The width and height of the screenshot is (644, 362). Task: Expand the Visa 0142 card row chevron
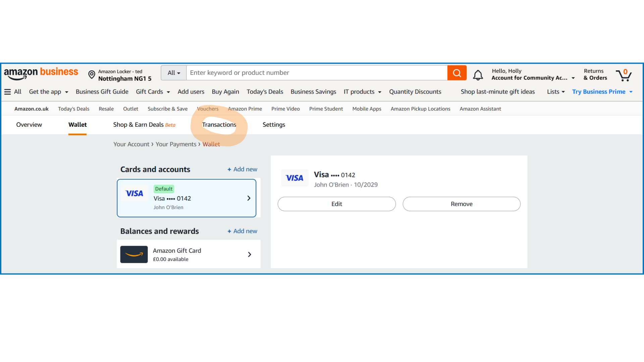(x=249, y=198)
